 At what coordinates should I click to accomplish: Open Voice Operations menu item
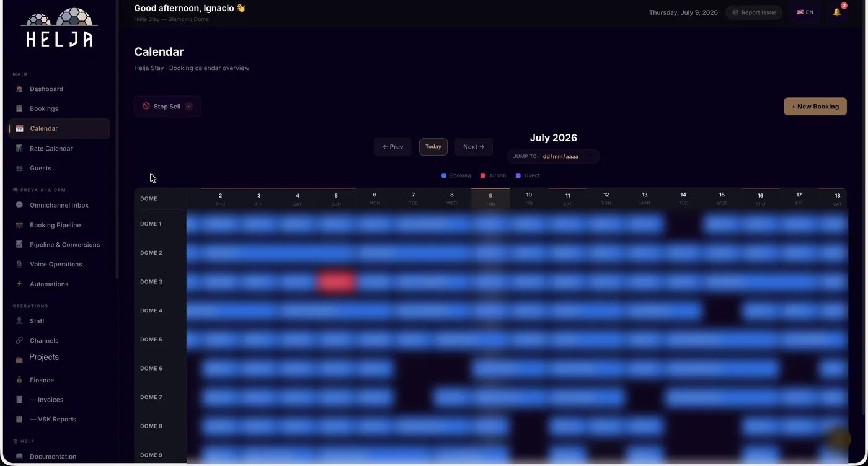[56, 264]
